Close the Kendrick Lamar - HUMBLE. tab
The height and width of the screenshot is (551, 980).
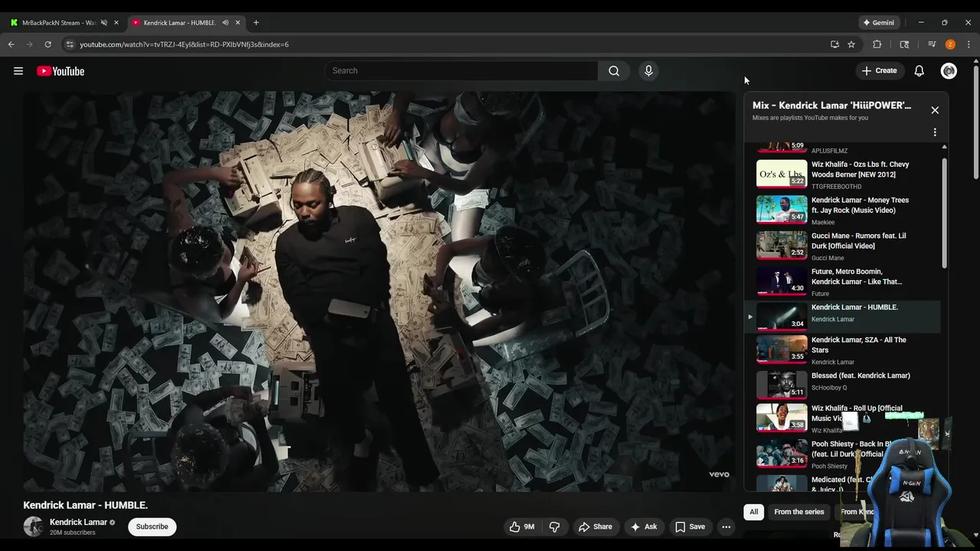(237, 23)
